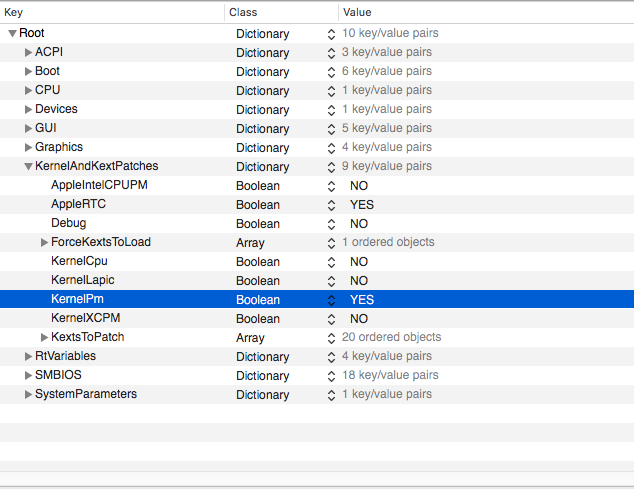Click ForceKextsToLoad Array class cell
The height and width of the screenshot is (489, 634).
pyautogui.click(x=250, y=243)
